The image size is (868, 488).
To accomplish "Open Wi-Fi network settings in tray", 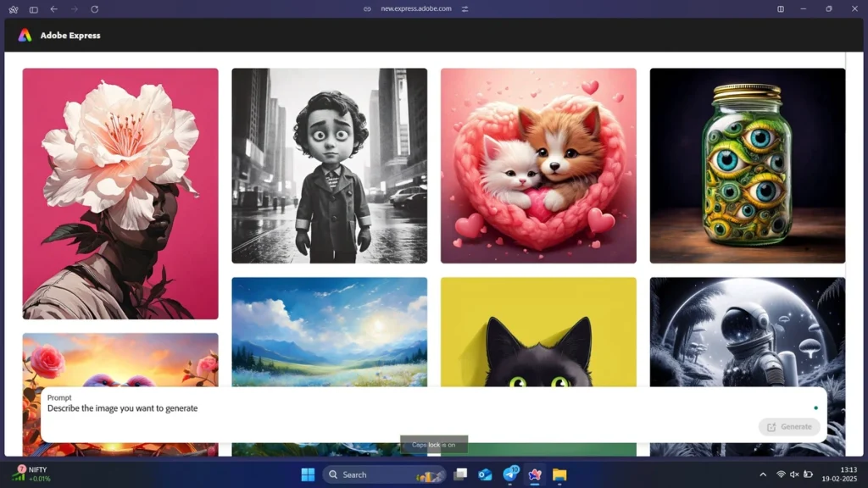I will (x=781, y=474).
